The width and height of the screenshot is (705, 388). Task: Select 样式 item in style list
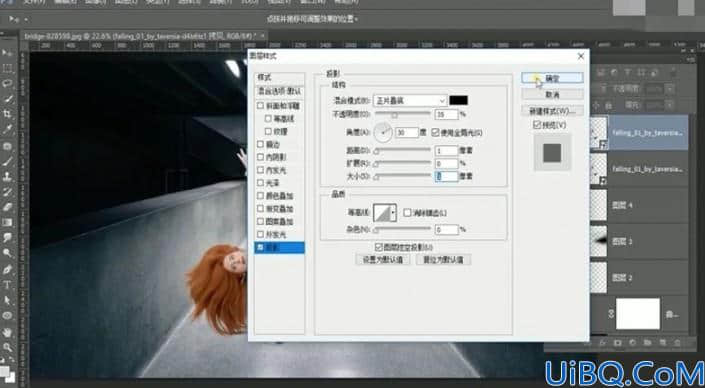(279, 78)
